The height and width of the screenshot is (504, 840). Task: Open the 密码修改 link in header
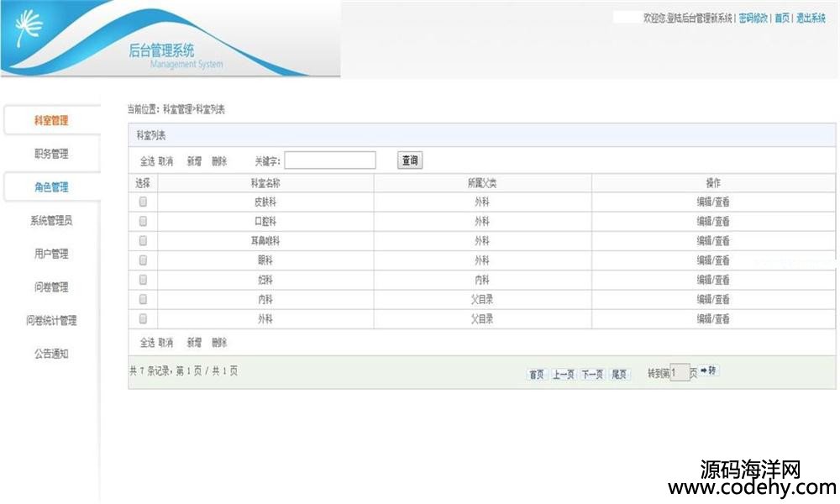[753, 18]
